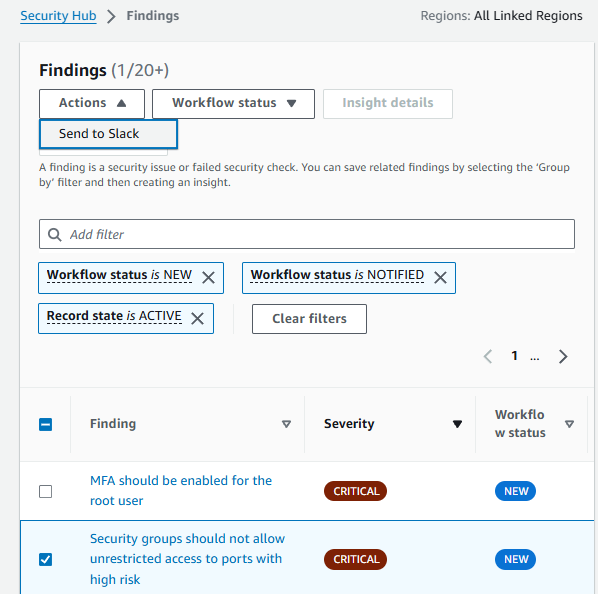The height and width of the screenshot is (594, 598).
Task: Open Security groups unrestricted access finding
Action: pos(187,559)
